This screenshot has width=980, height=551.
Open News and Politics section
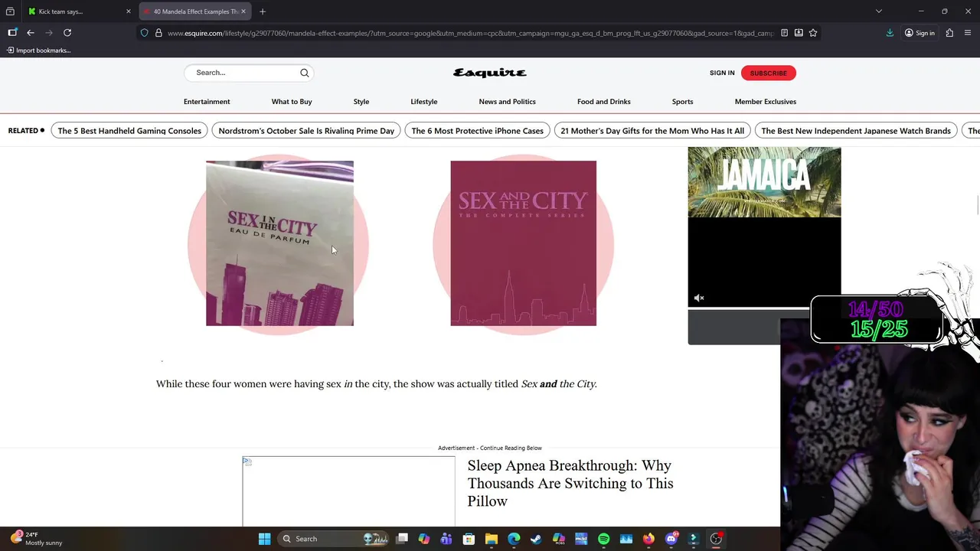(x=507, y=102)
